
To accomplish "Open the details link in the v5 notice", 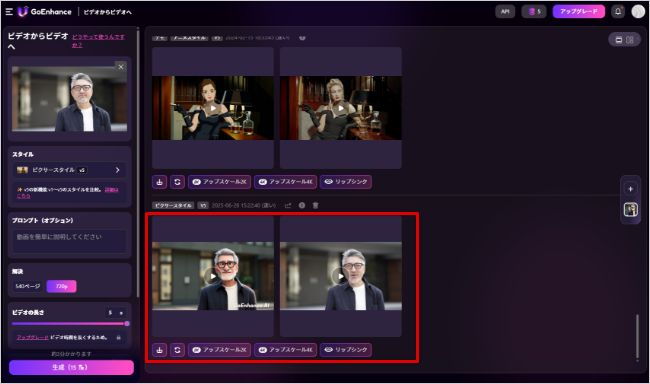I will (x=112, y=190).
